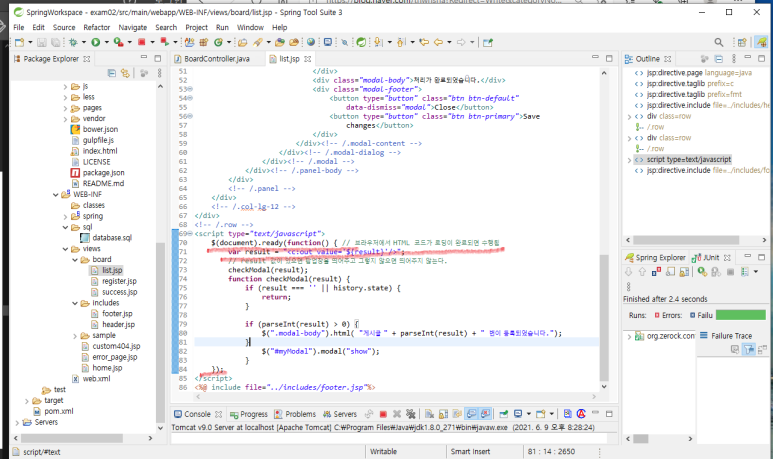This screenshot has height=459, width=773.
Task: Open JUnit view menu dropdown arrow
Action: [756, 272]
